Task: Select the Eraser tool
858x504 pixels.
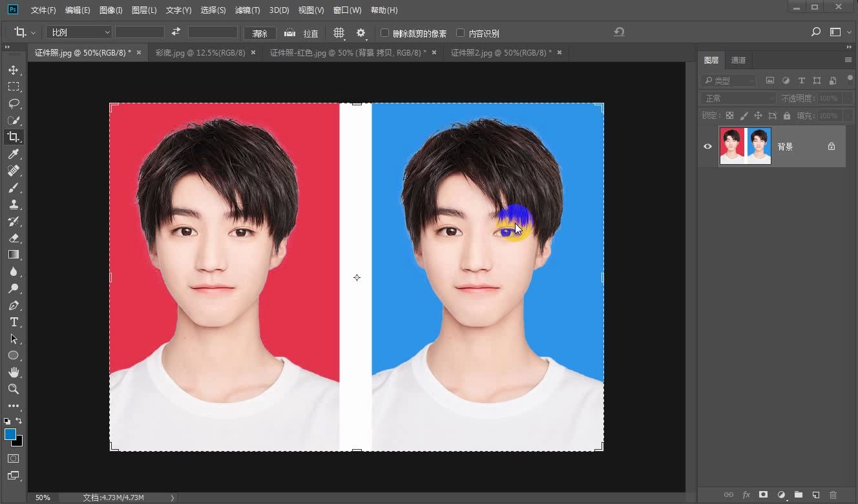Action: pos(13,238)
